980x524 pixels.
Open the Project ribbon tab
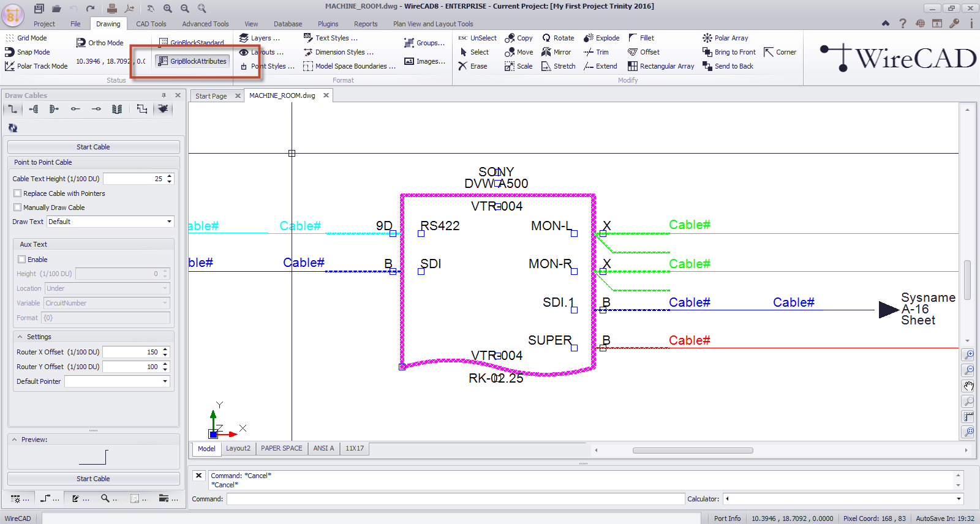tap(44, 24)
